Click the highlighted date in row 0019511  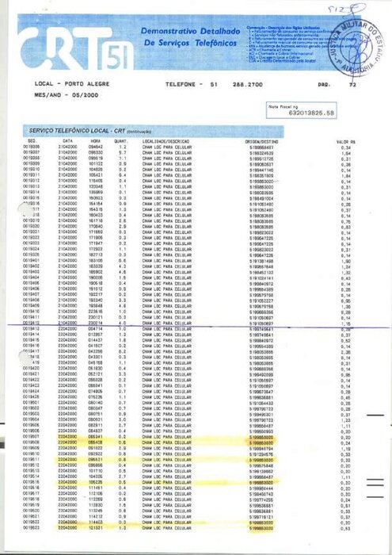(x=67, y=459)
